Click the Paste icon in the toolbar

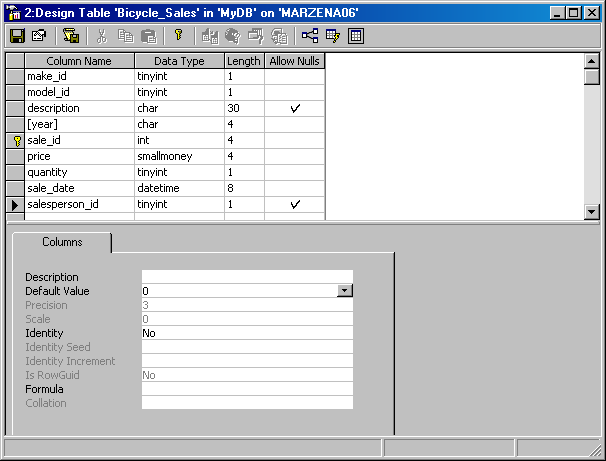148,35
